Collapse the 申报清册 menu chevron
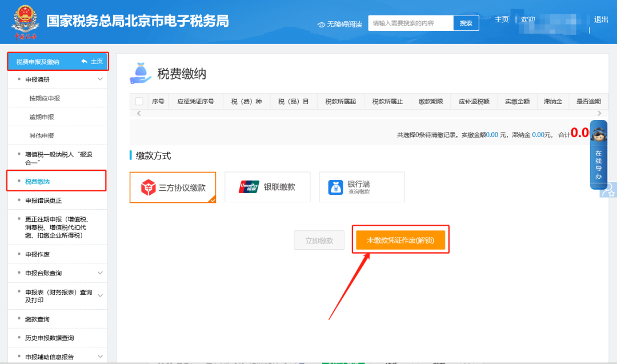 pyautogui.click(x=100, y=79)
